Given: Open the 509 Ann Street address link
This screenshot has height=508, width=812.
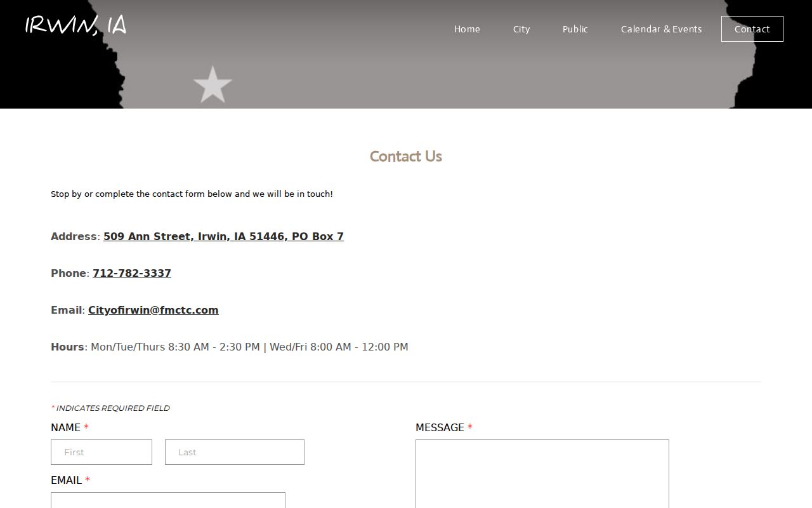Looking at the screenshot, I should click(223, 237).
